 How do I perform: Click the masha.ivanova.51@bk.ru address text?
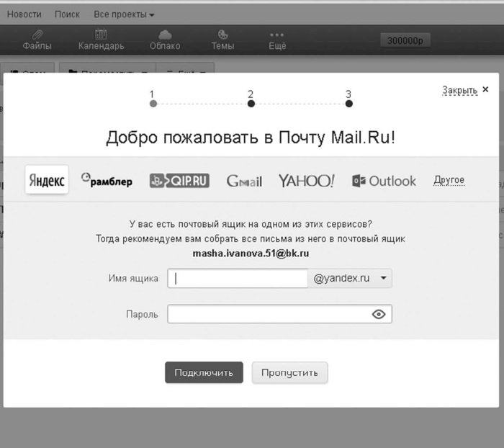251,254
